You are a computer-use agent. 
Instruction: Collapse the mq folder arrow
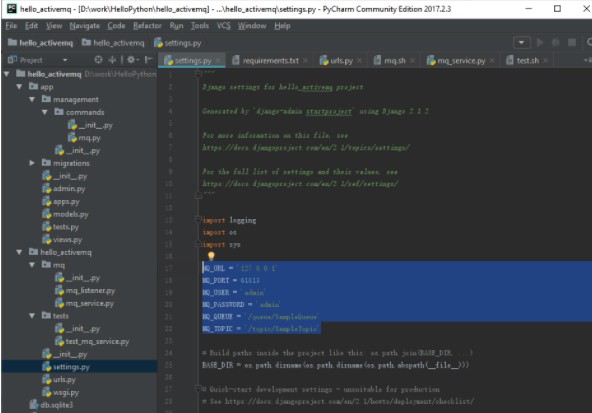tap(32, 265)
